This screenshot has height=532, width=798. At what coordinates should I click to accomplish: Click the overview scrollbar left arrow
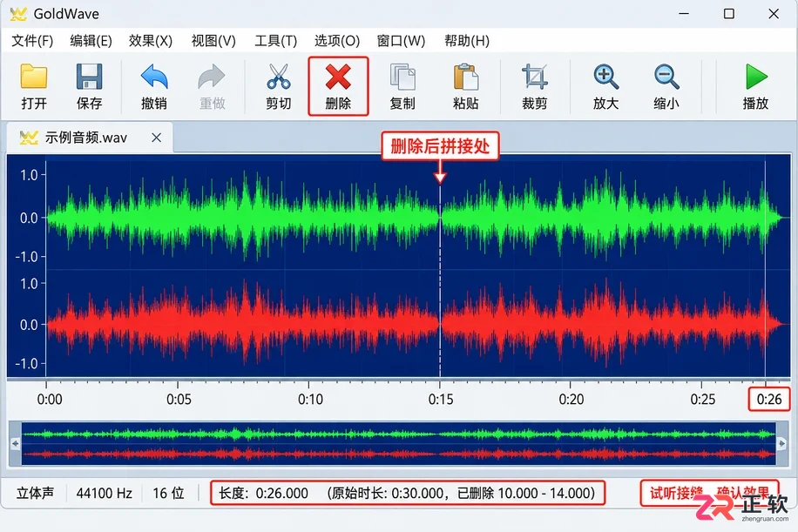(x=16, y=443)
